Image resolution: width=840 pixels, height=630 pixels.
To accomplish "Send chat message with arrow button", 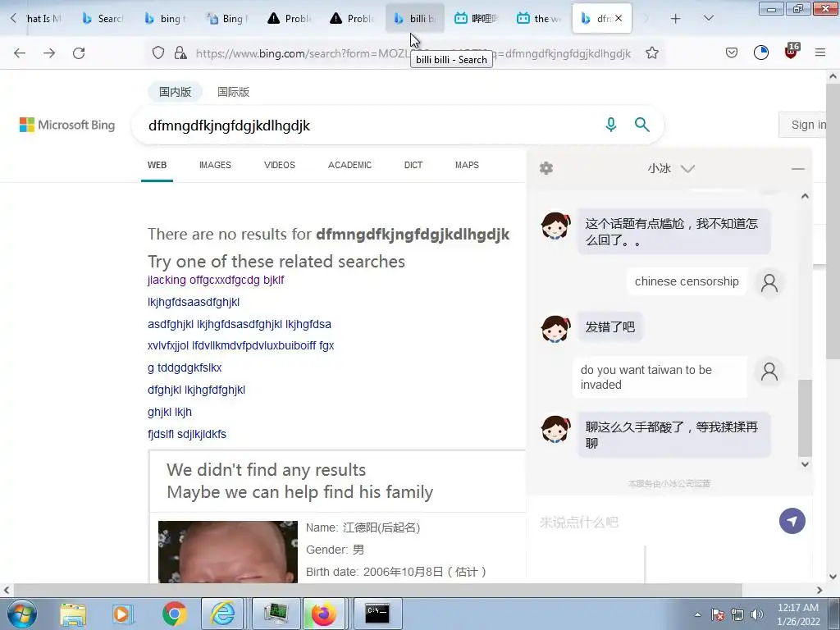I will (792, 521).
